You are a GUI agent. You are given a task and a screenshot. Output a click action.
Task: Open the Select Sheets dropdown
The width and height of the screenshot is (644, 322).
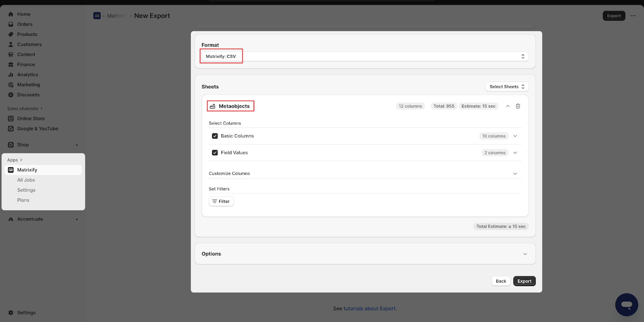point(506,87)
